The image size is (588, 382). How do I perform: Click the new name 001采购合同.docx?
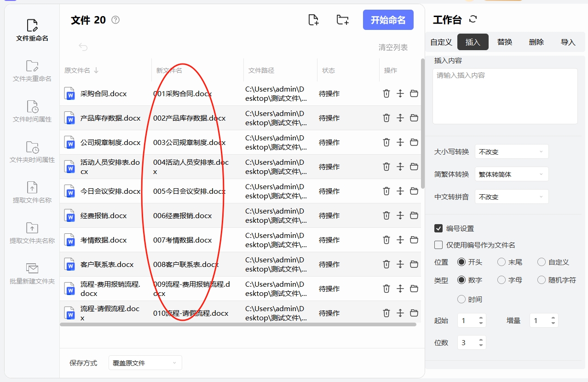pyautogui.click(x=183, y=93)
